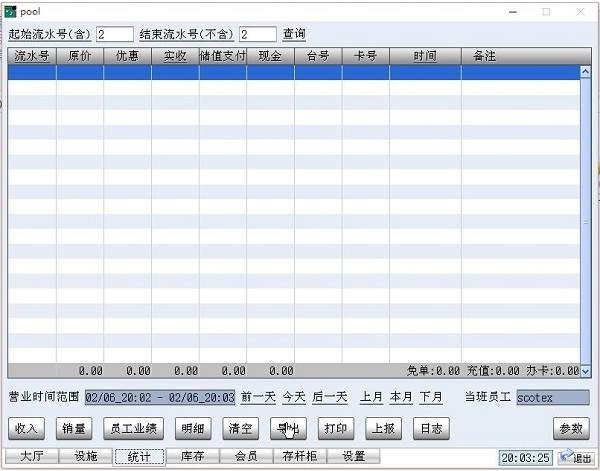Show 员工业绩 staff performance
The image size is (600, 471).
[134, 429]
